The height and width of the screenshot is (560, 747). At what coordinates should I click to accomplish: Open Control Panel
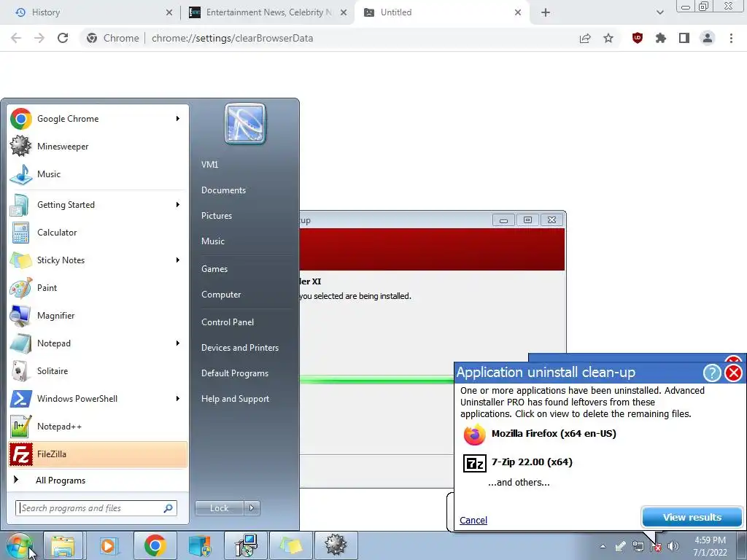228,322
